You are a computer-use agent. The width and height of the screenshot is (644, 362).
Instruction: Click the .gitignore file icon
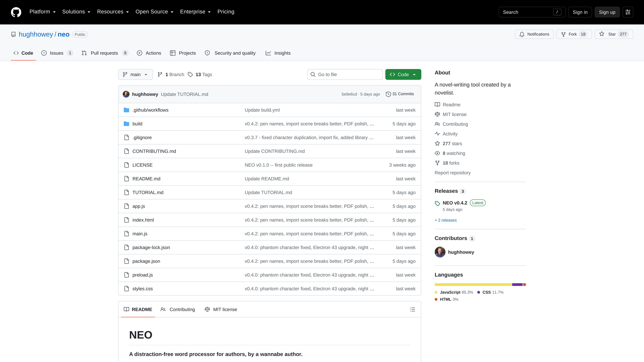[x=126, y=137]
